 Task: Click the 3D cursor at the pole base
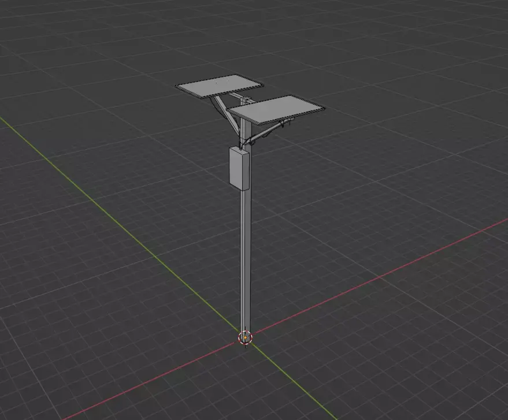pyautogui.click(x=245, y=337)
